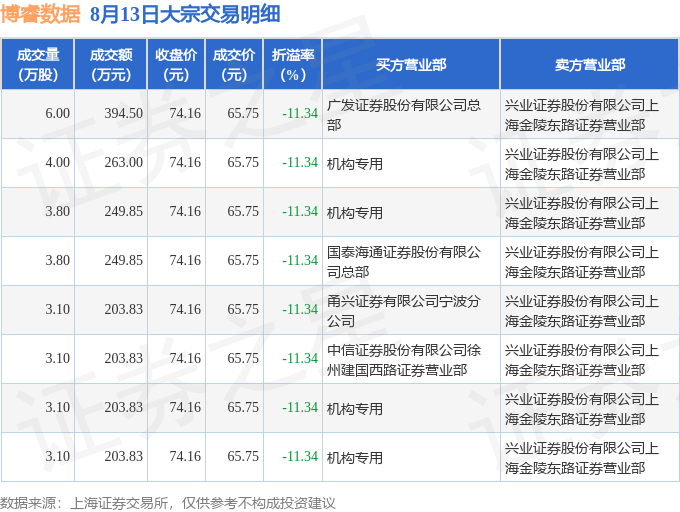Click the 成交额(万元) column header
This screenshot has width=680, height=512.
pos(111,64)
